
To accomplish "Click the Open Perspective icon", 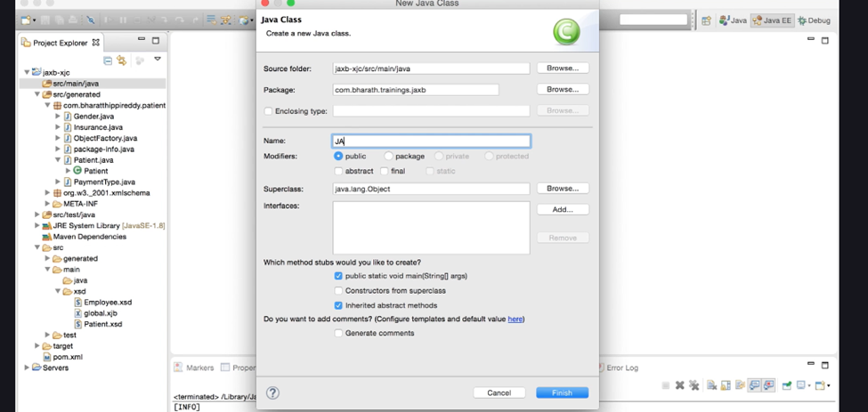I will click(x=706, y=20).
